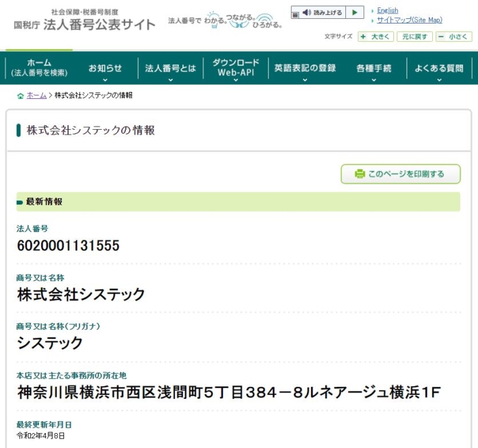Viewport: 478px width, 448px height.
Task: Expand the chevron under 各種手続
Action: click(374, 80)
